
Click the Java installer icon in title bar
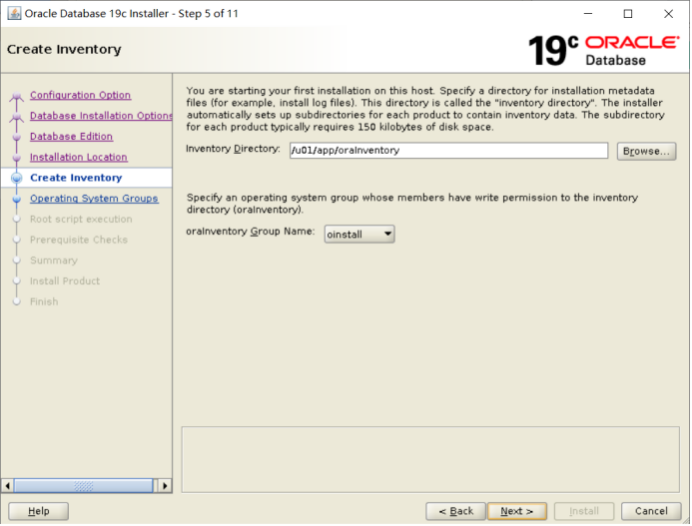pos(14,14)
